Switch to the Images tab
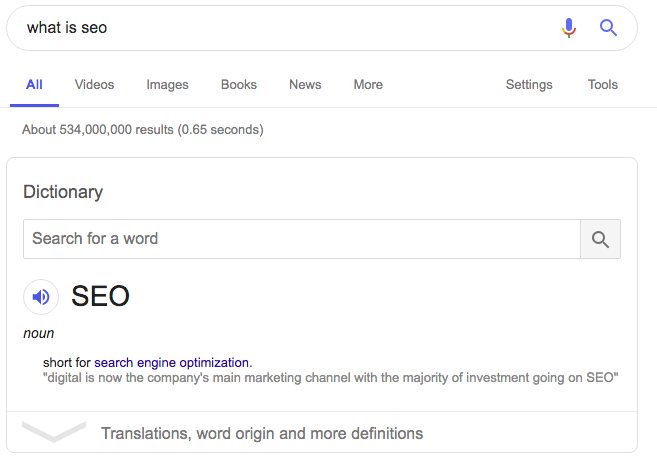The image size is (657, 458). 167,85
